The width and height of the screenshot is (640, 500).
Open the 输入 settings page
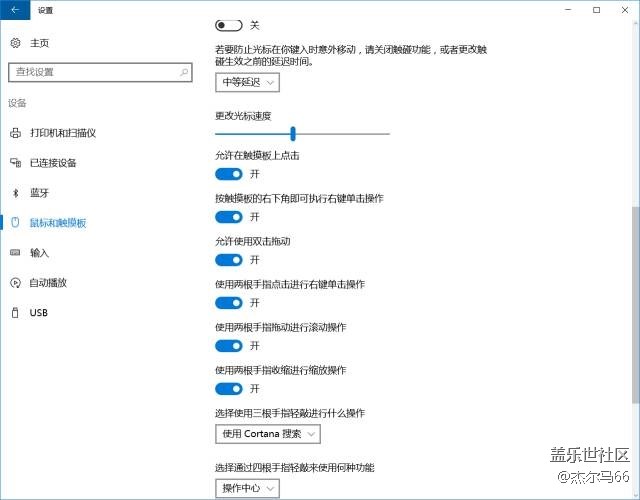pos(39,253)
